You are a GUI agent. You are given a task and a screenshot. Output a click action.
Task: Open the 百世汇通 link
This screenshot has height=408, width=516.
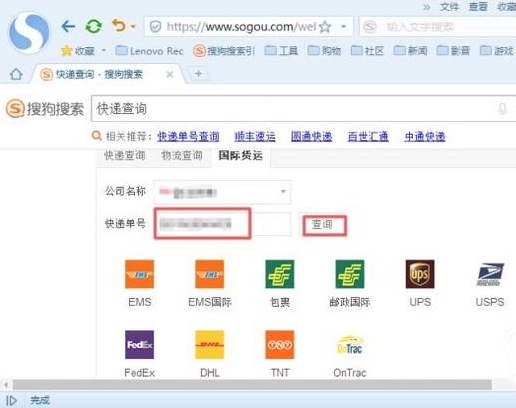click(x=368, y=136)
